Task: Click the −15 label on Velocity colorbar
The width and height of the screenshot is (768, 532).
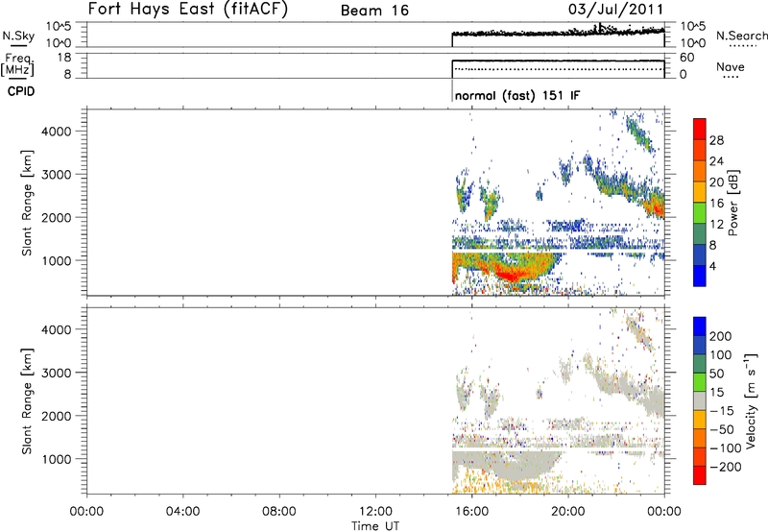Action: click(722, 411)
